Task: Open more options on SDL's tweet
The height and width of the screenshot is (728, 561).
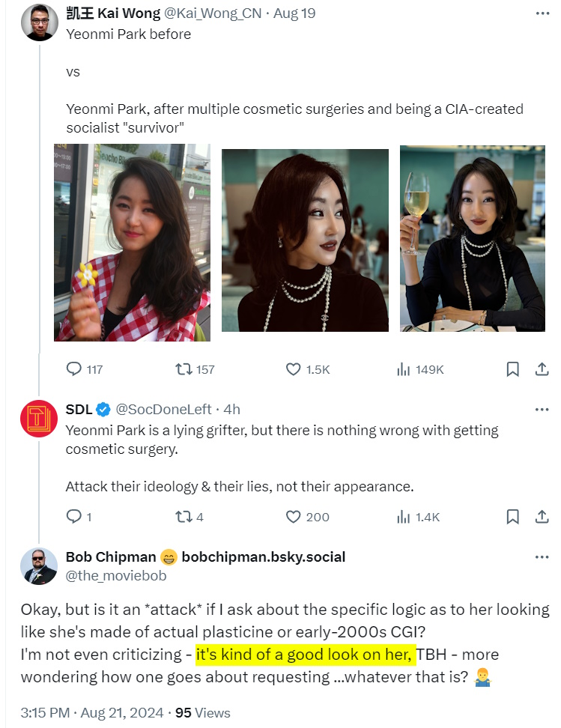Action: point(542,409)
